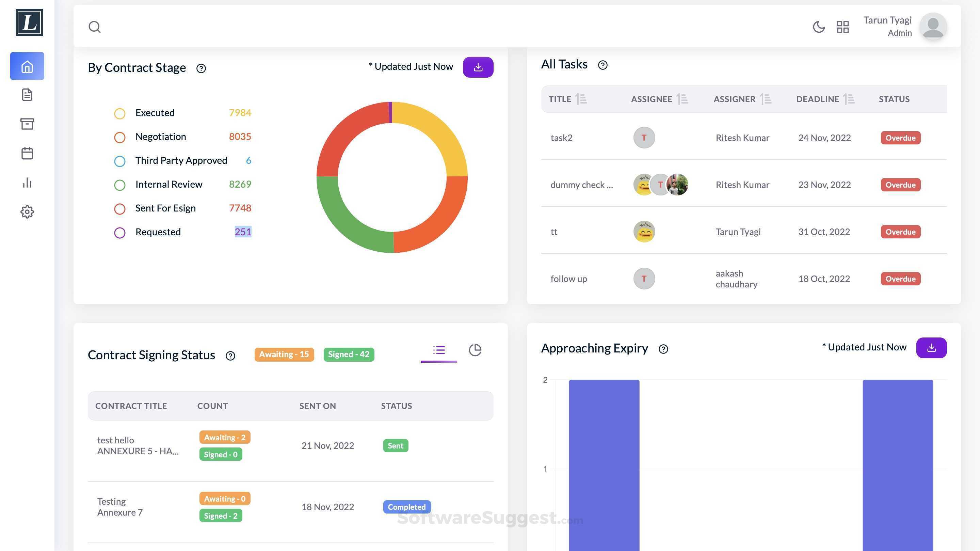The width and height of the screenshot is (980, 551).
Task: Sort tasks by Deadline column
Action: pyautogui.click(x=849, y=99)
